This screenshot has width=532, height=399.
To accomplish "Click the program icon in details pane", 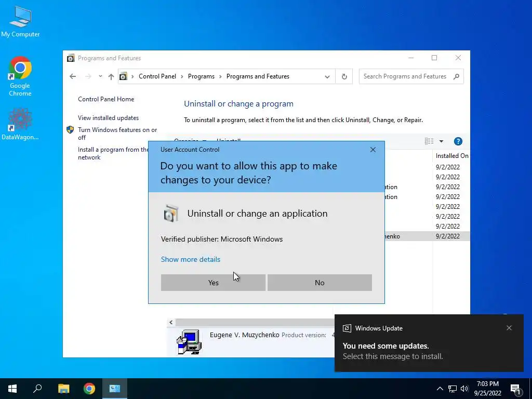I will tap(189, 342).
